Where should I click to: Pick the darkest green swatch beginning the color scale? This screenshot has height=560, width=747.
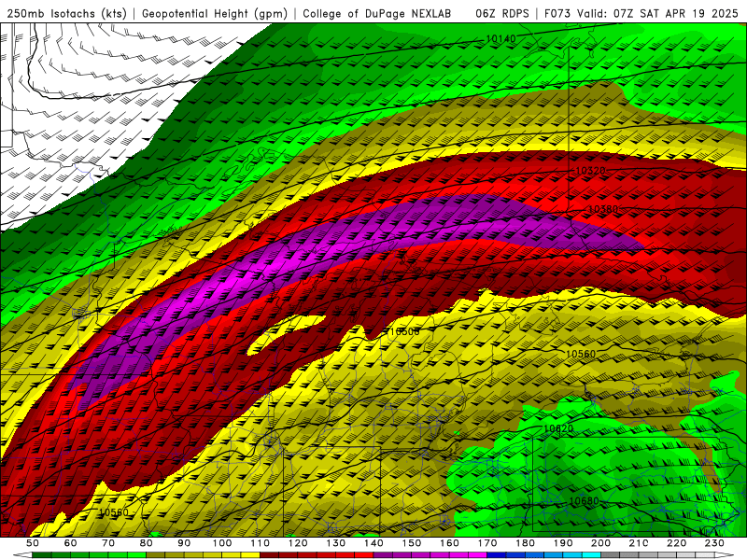(41, 555)
